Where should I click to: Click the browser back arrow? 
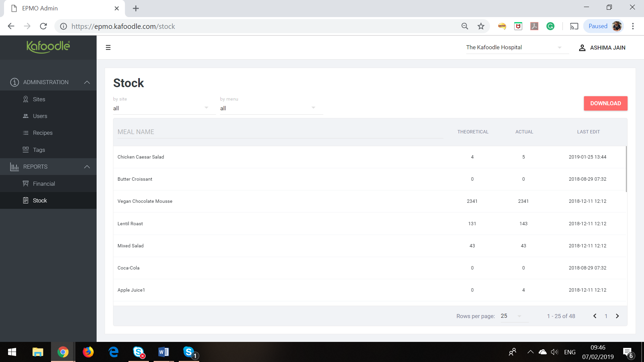tap(11, 26)
